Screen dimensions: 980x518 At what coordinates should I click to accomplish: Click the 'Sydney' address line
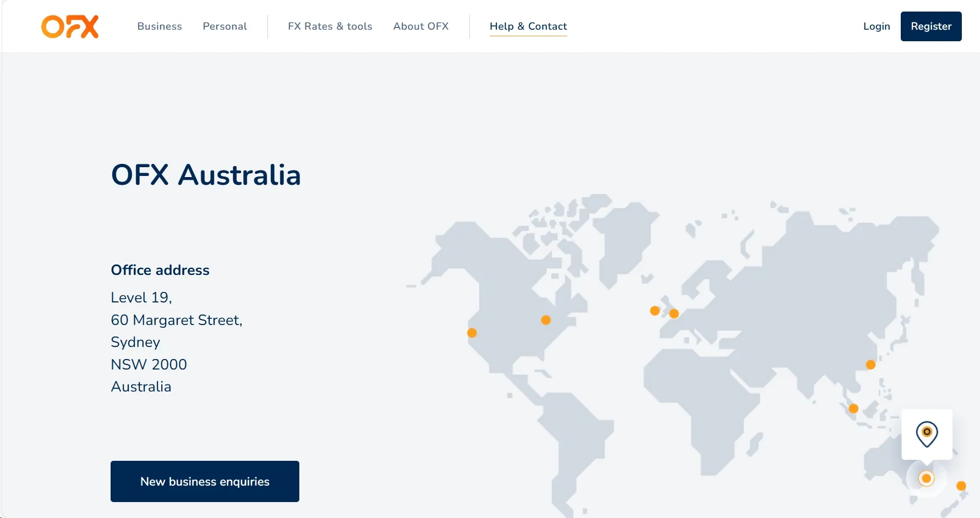pyautogui.click(x=135, y=342)
